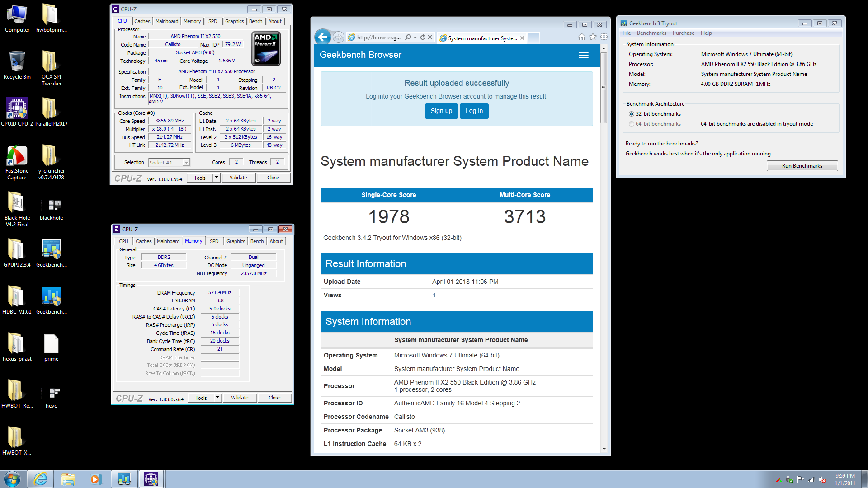This screenshot has width=868, height=488.
Task: Open the y-cruncher v0.7.4.9478 folder
Action: click(x=51, y=163)
